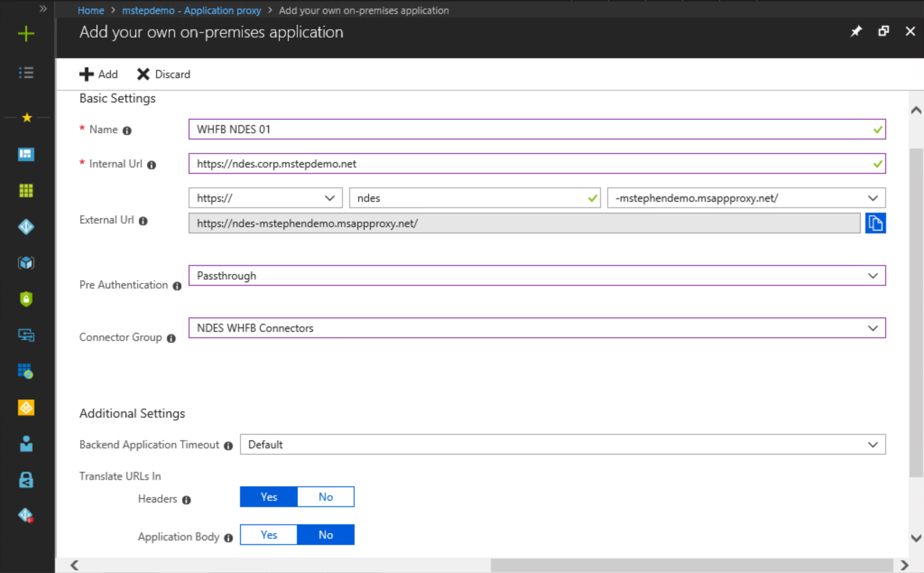Viewport: 924px width, 573px height.
Task: Open the all services list icon
Action: point(26,73)
